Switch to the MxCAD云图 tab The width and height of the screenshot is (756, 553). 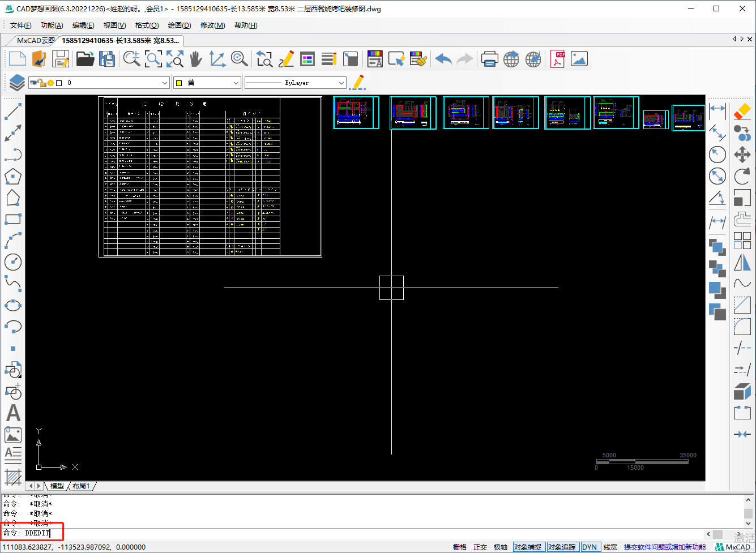35,40
